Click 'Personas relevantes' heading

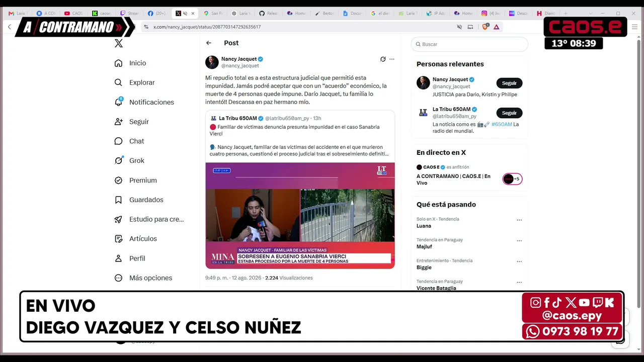click(450, 64)
